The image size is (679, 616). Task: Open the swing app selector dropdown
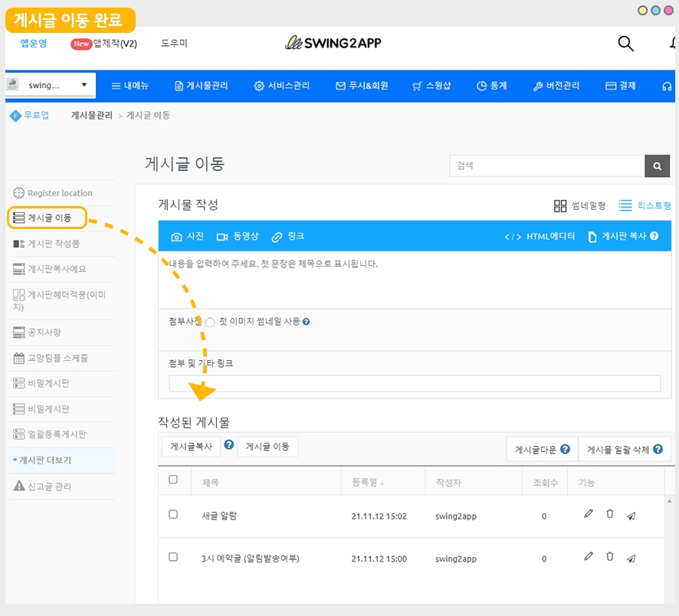pos(50,85)
